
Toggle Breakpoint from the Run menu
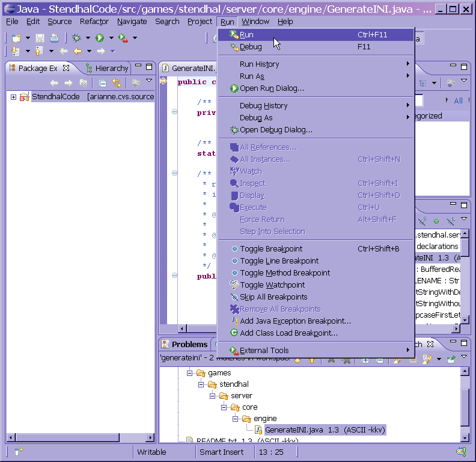(271, 249)
